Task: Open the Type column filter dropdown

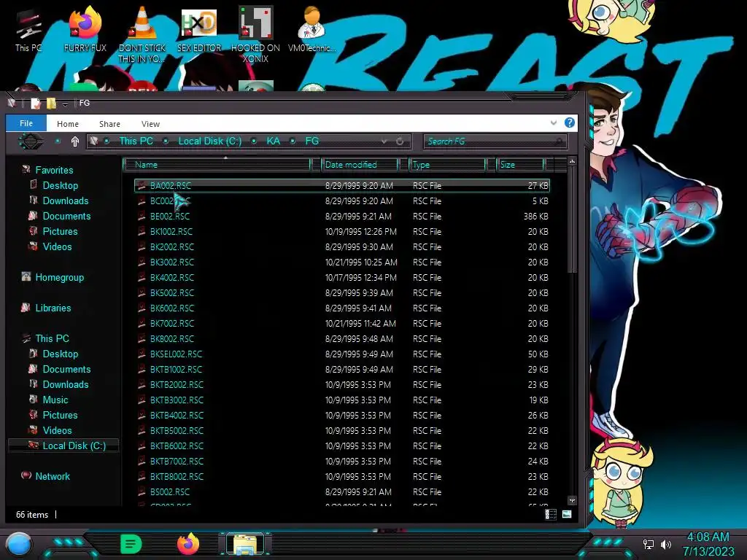Action: tap(490, 165)
